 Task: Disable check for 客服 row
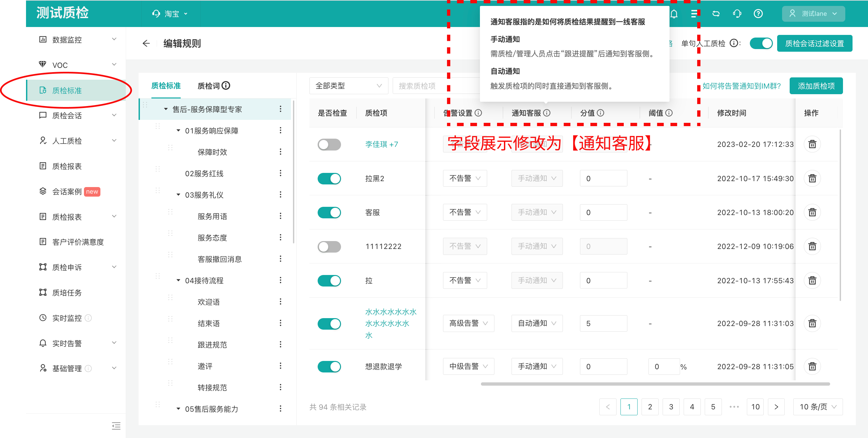click(x=329, y=212)
